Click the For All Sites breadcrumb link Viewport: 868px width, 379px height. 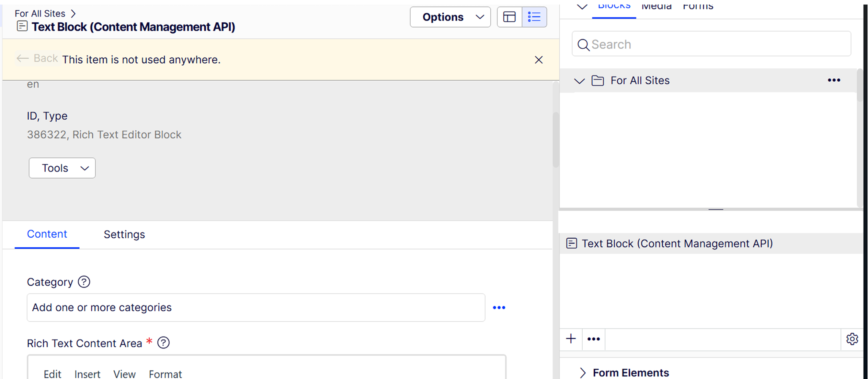pos(40,14)
